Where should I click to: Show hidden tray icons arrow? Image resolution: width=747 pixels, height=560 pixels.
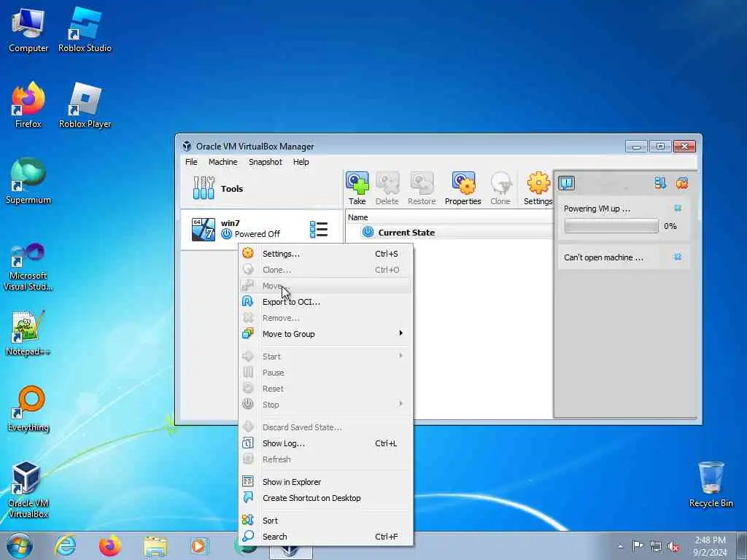point(620,546)
